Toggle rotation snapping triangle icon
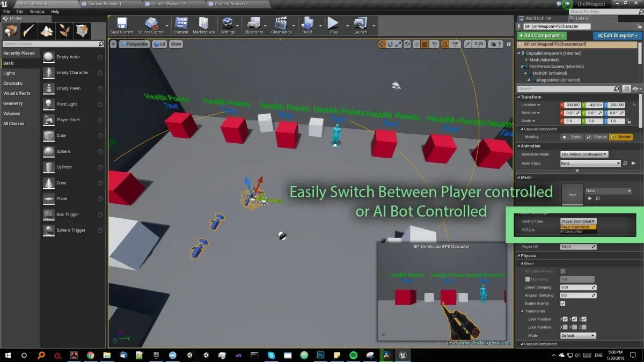The image size is (644, 362). click(445, 44)
